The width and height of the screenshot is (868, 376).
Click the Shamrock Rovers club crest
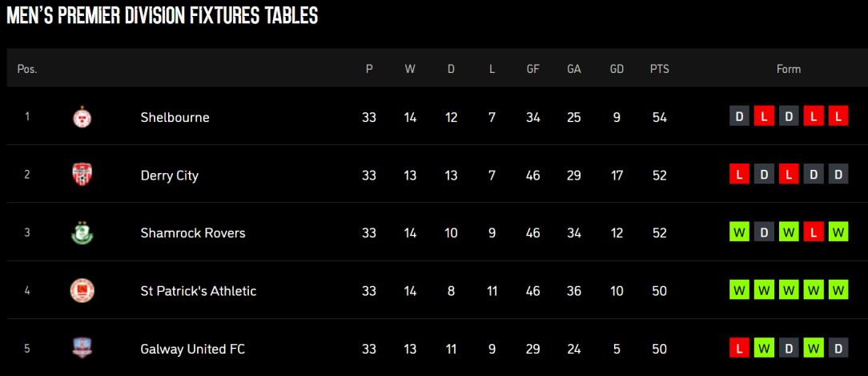pyautogui.click(x=82, y=232)
